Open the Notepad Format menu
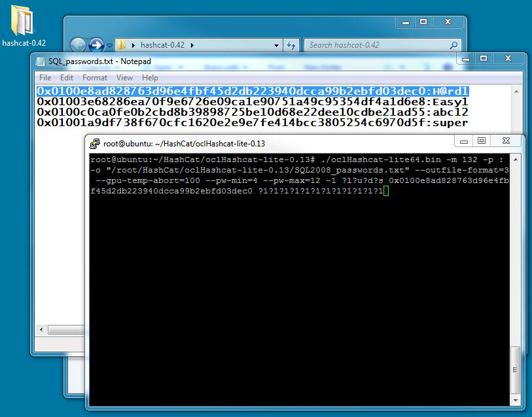 point(95,78)
